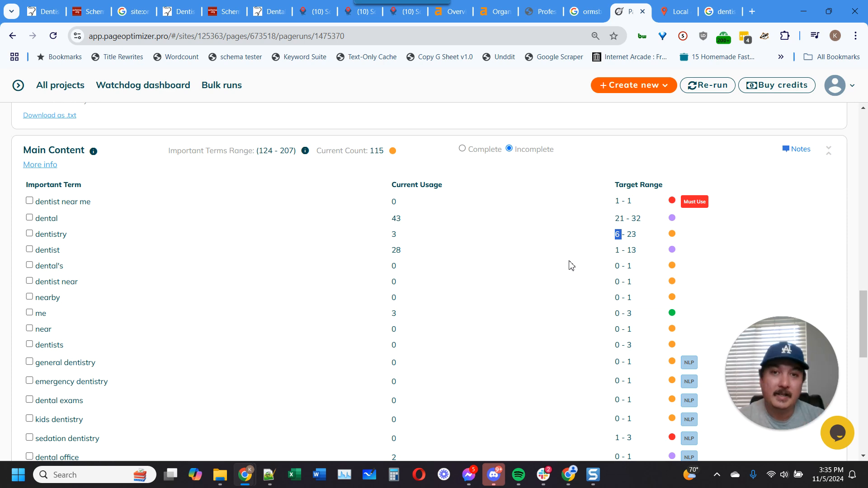Click the Create new button
This screenshot has width=868, height=488.
pyautogui.click(x=634, y=84)
